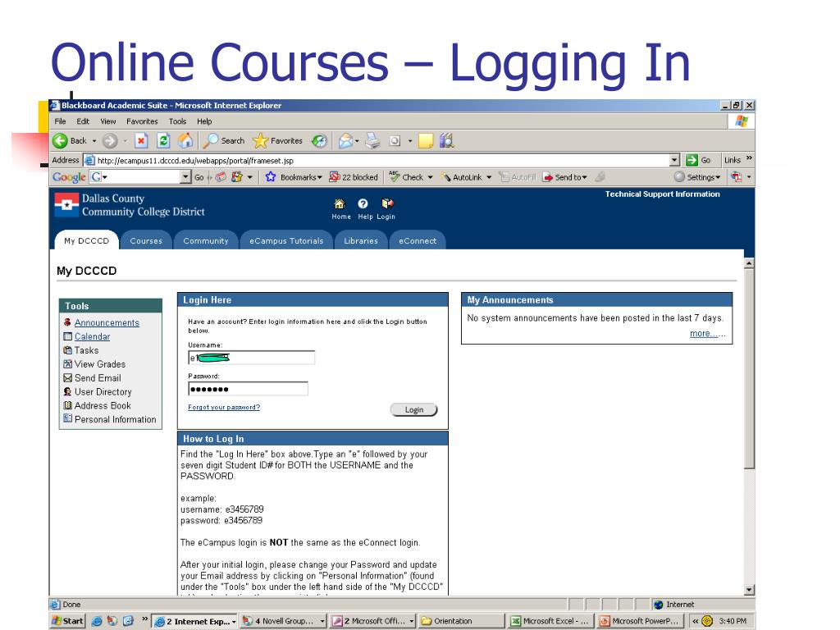
Task: Click Internet Explorer quick launch icon
Action: pos(97,621)
